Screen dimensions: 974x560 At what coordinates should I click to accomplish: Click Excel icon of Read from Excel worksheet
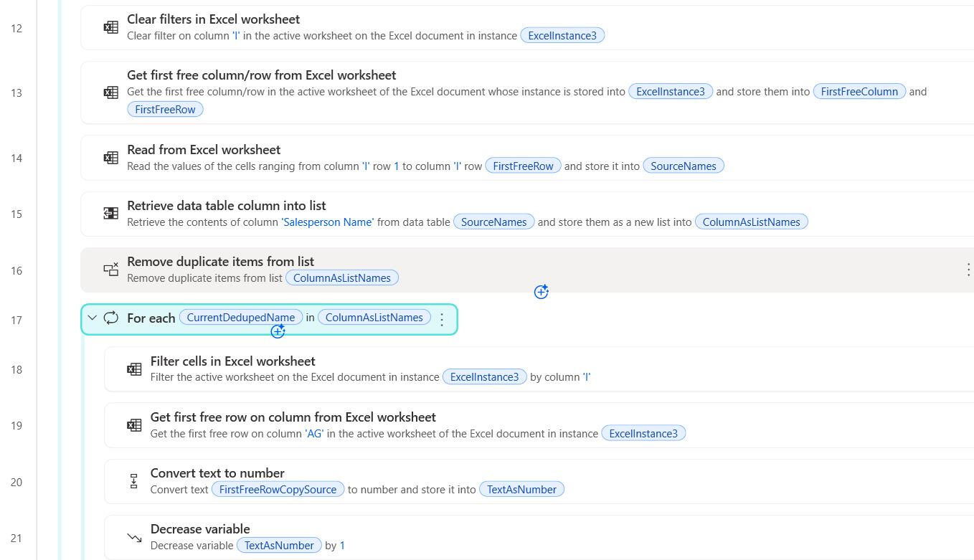click(x=110, y=158)
